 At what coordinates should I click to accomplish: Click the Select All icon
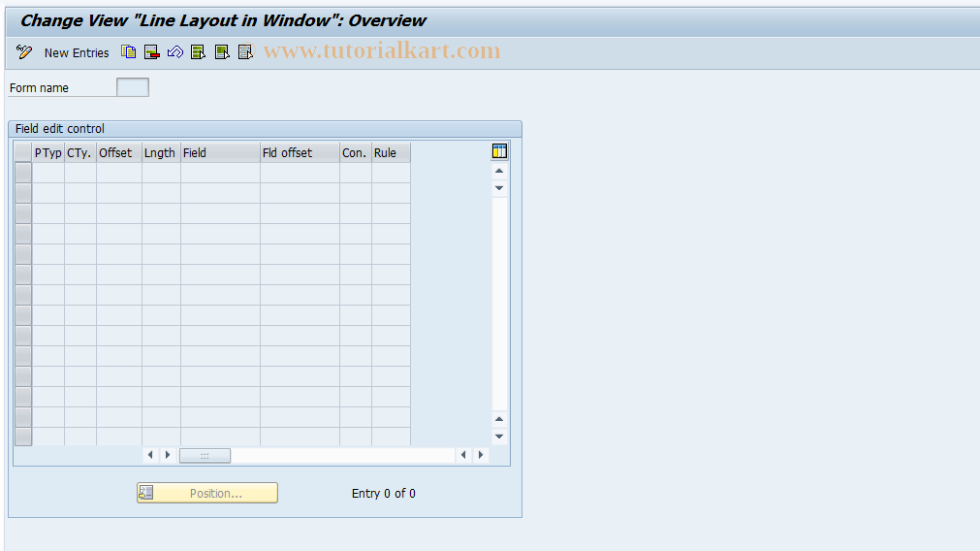[198, 52]
